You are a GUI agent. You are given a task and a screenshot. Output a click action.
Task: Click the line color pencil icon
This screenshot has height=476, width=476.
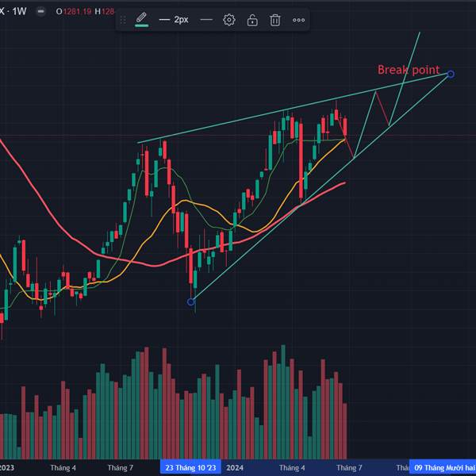pyautogui.click(x=141, y=19)
